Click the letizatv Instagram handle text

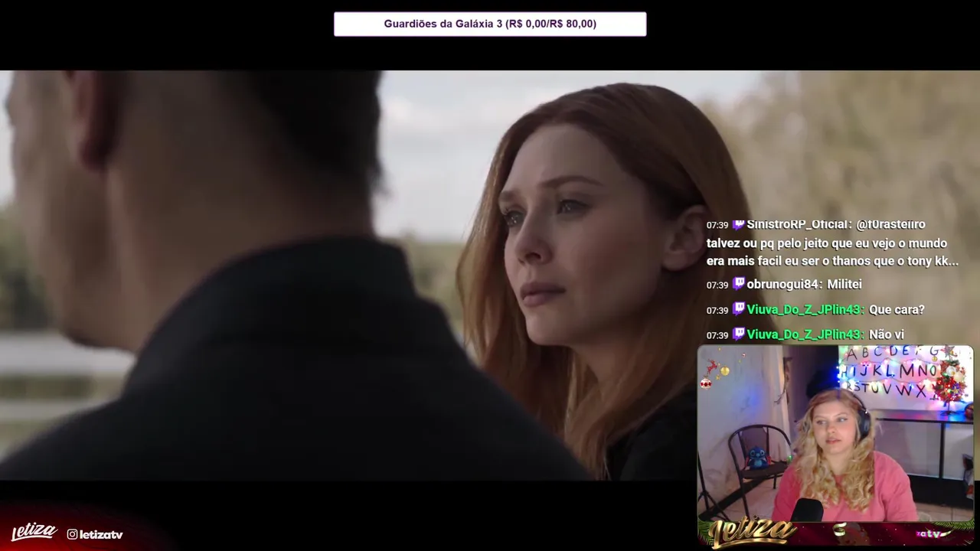click(x=101, y=534)
